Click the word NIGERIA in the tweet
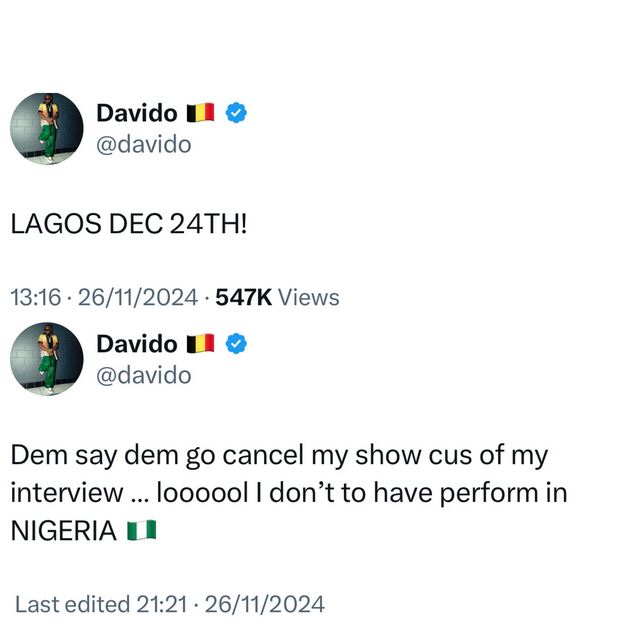 tap(64, 531)
